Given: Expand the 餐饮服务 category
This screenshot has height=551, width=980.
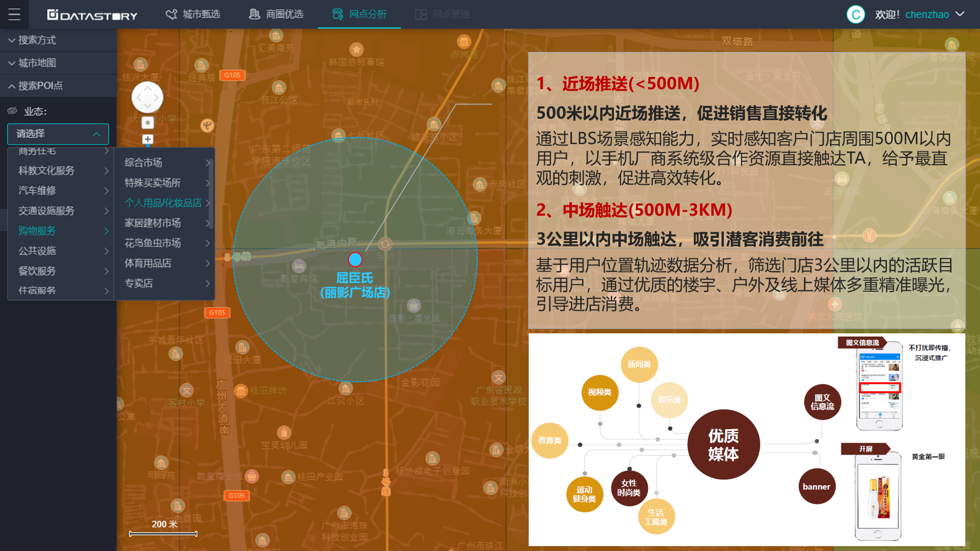Looking at the screenshot, I should point(61,271).
